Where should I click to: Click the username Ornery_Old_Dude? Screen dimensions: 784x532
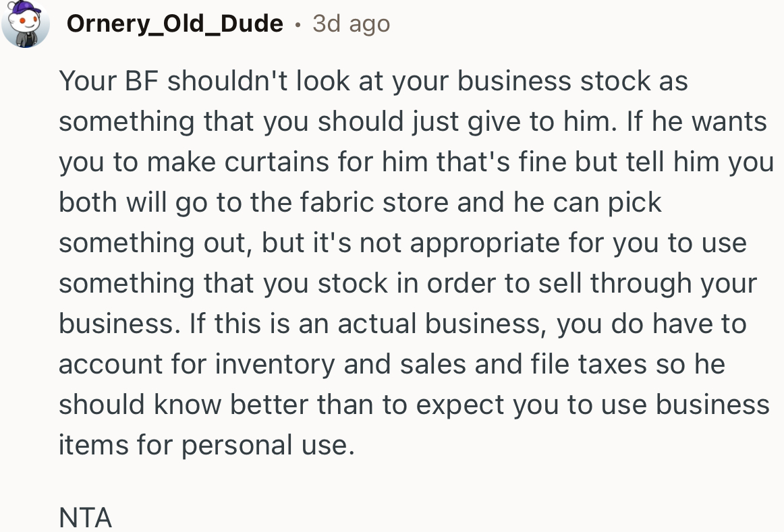click(x=175, y=24)
